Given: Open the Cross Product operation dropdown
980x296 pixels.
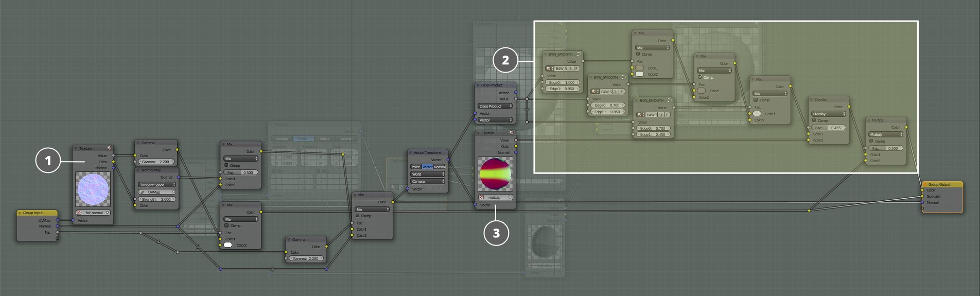Looking at the screenshot, I should 495,106.
